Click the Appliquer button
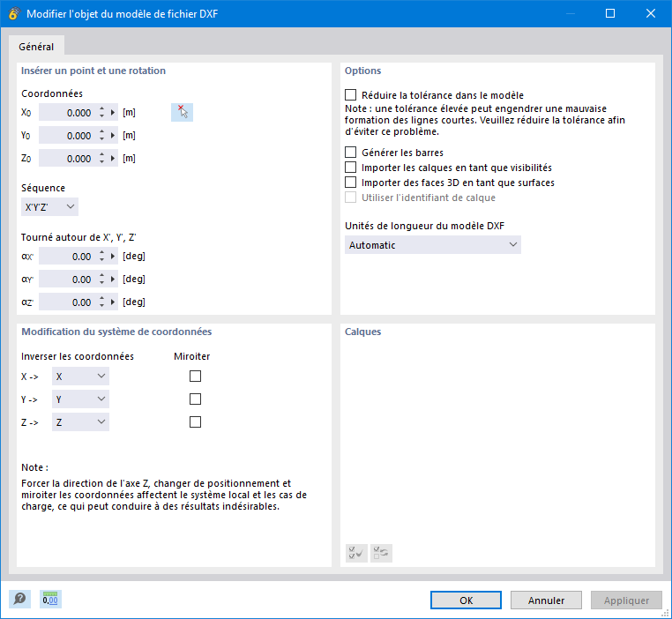Screen dimensions: 672x619 [626, 600]
